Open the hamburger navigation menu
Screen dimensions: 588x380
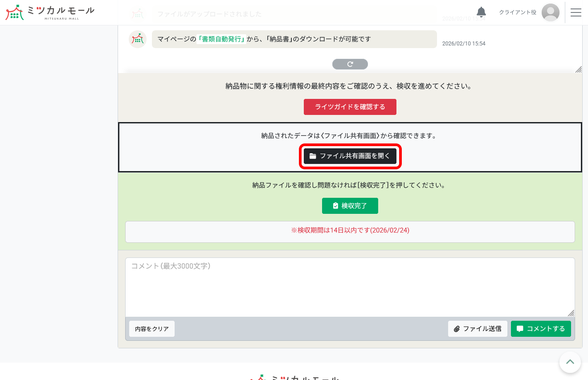[576, 12]
